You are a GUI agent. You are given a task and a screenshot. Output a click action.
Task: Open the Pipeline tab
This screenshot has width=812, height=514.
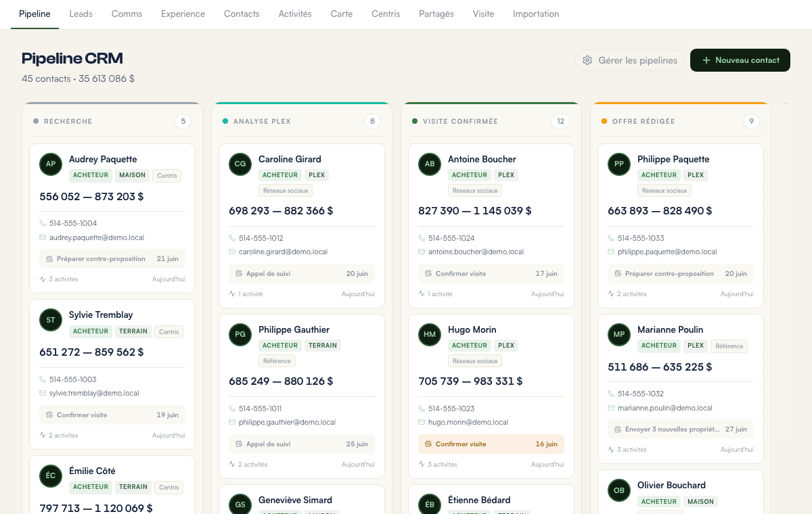pyautogui.click(x=35, y=14)
